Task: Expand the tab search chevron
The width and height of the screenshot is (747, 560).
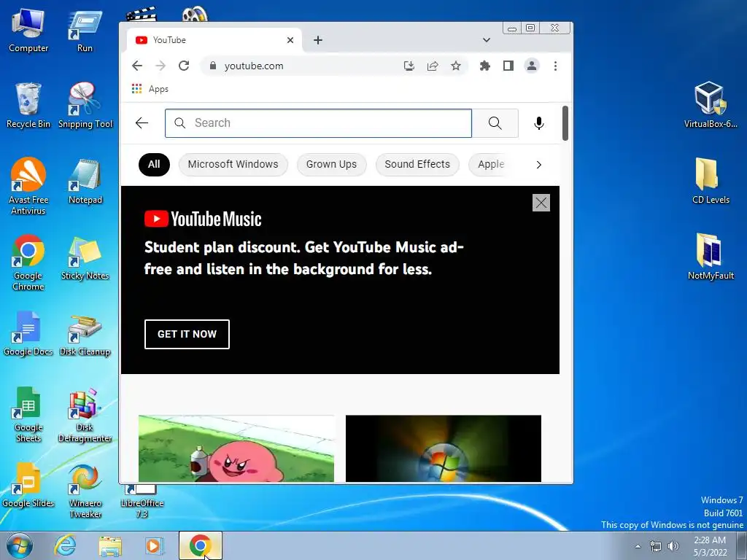Action: [487, 40]
